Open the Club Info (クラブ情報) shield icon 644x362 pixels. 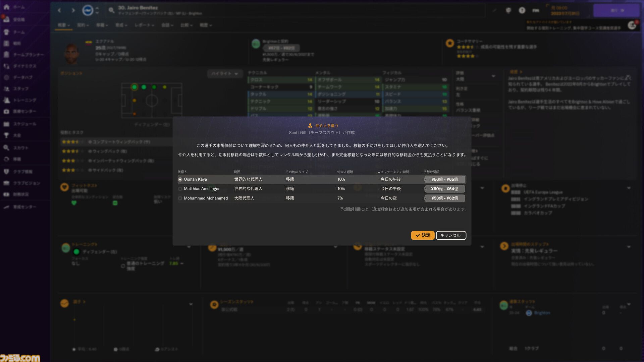[6, 172]
